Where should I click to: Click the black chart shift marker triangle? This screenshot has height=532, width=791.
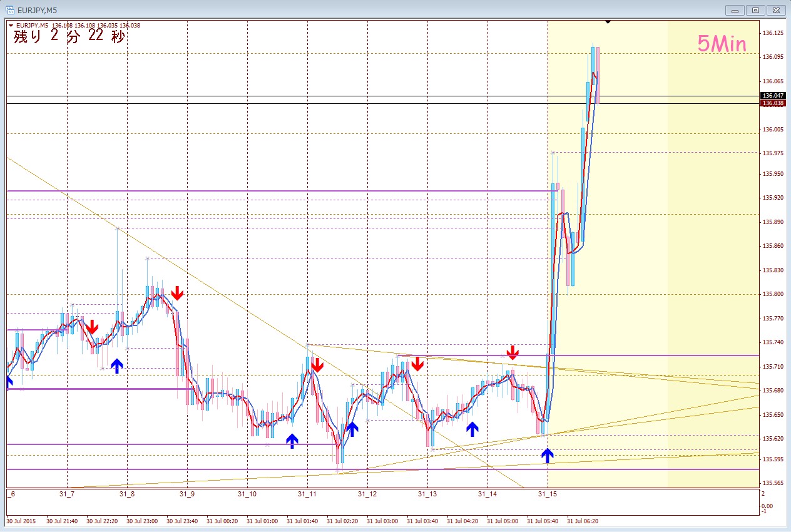[607, 22]
